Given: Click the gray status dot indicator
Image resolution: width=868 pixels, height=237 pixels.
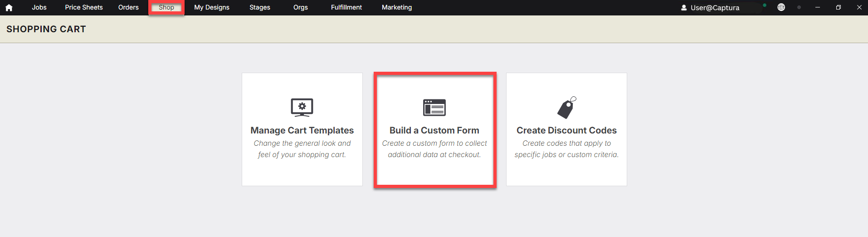Looking at the screenshot, I should (x=799, y=7).
